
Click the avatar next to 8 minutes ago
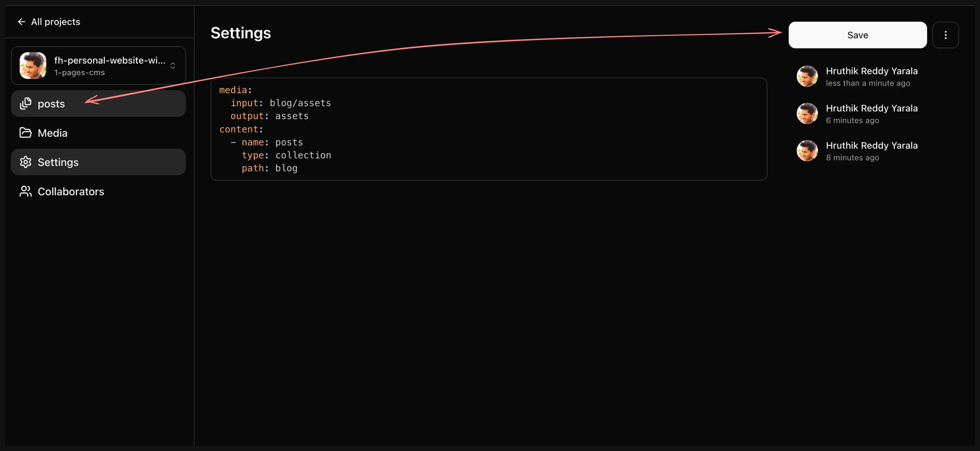pyautogui.click(x=807, y=151)
